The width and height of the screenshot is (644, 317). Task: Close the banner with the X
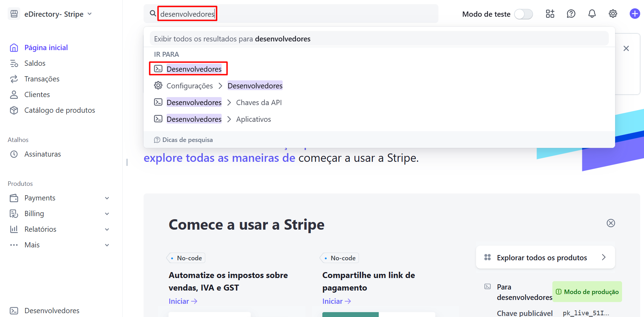[x=626, y=48]
